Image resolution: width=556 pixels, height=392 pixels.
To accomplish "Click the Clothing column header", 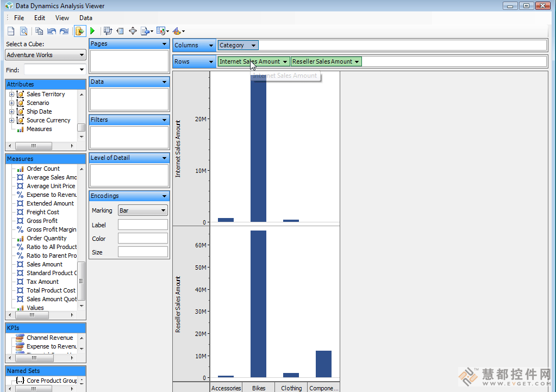I will pyautogui.click(x=291, y=388).
